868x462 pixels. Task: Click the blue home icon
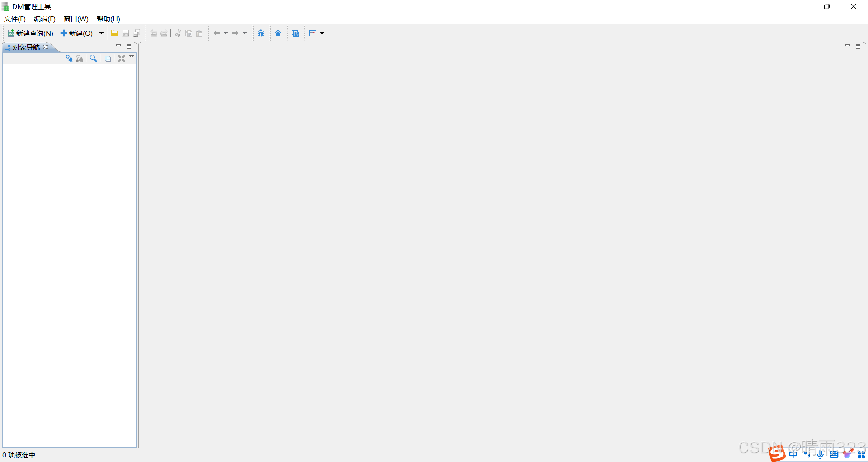click(278, 33)
